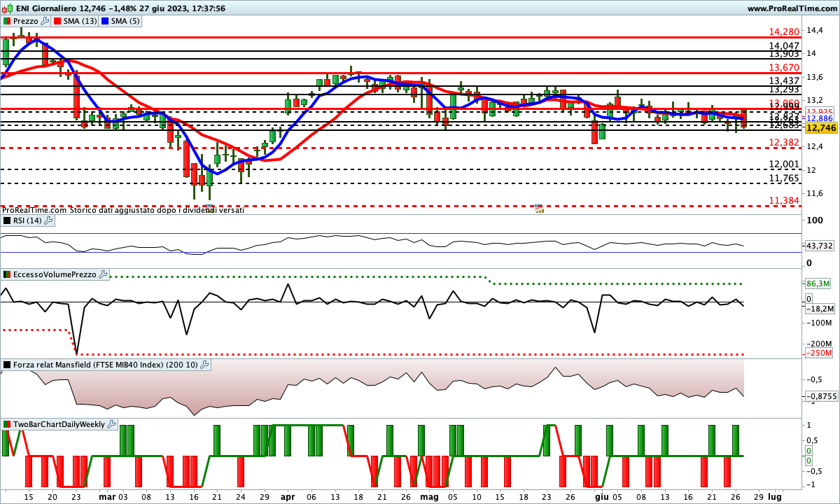The width and height of the screenshot is (840, 504).
Task: Click the blue SMA (5) color swatch
Action: coord(105,21)
